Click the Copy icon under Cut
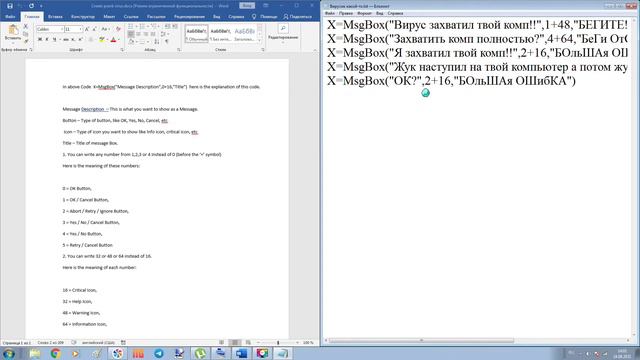 click(25, 34)
